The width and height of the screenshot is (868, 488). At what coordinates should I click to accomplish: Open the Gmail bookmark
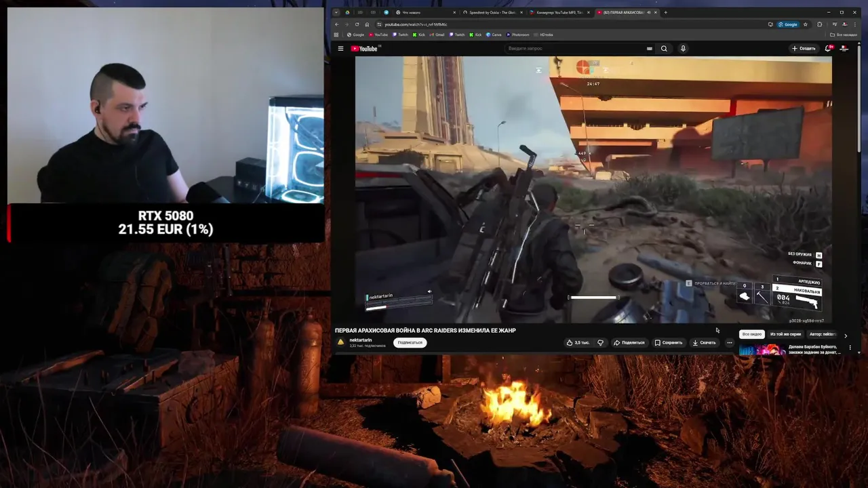[x=437, y=35]
